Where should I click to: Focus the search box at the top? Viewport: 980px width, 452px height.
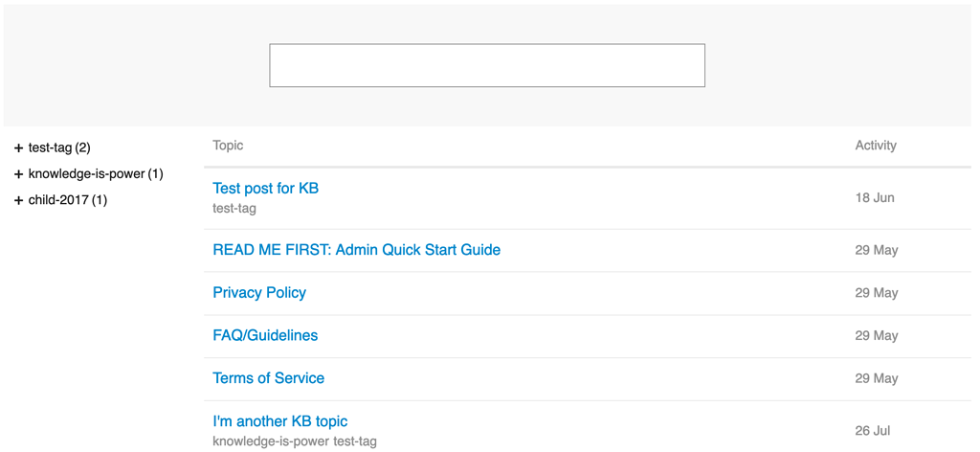(x=487, y=65)
